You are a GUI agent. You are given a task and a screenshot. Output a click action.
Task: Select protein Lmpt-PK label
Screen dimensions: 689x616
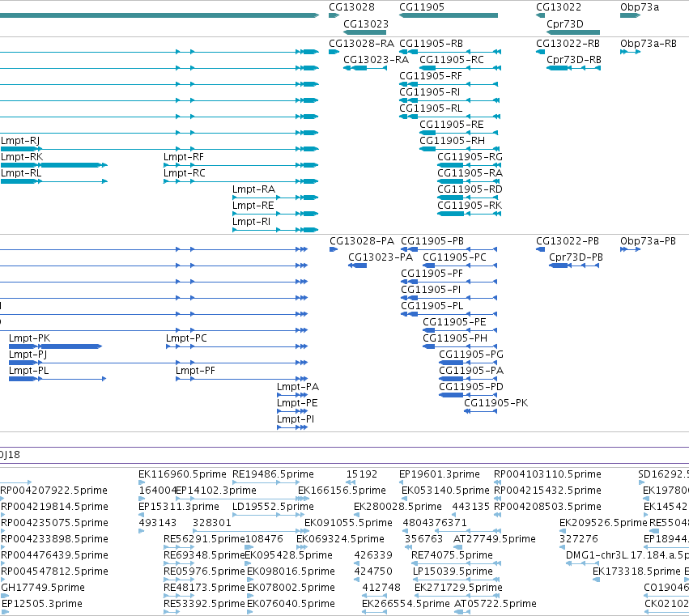pyautogui.click(x=29, y=338)
